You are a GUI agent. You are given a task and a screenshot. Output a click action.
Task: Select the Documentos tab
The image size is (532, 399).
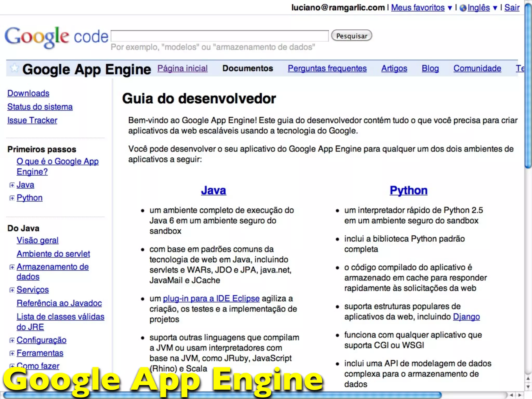pyautogui.click(x=248, y=68)
